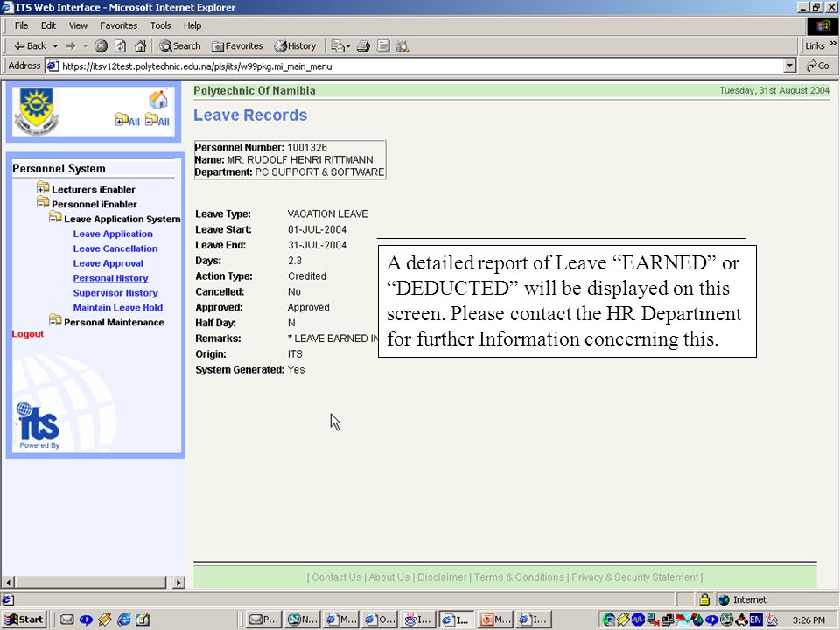Collapse the Leave Application System folder

[x=55, y=217]
